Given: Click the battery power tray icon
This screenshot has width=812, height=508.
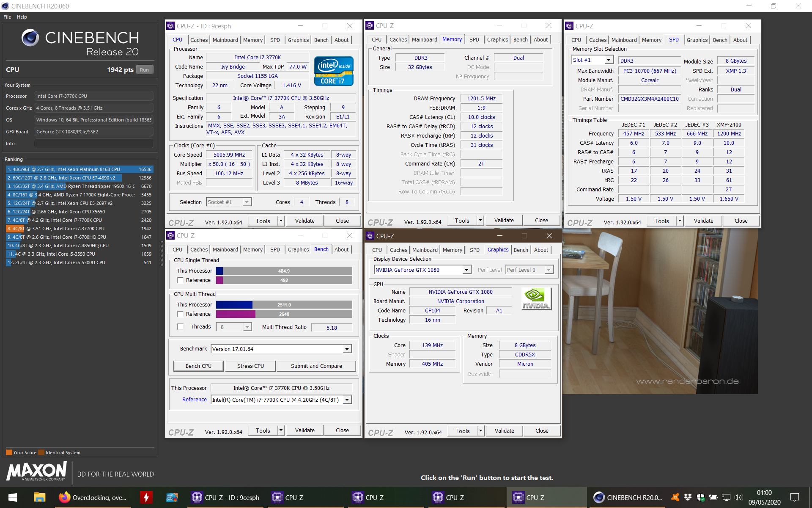Looking at the screenshot, I should [x=713, y=497].
